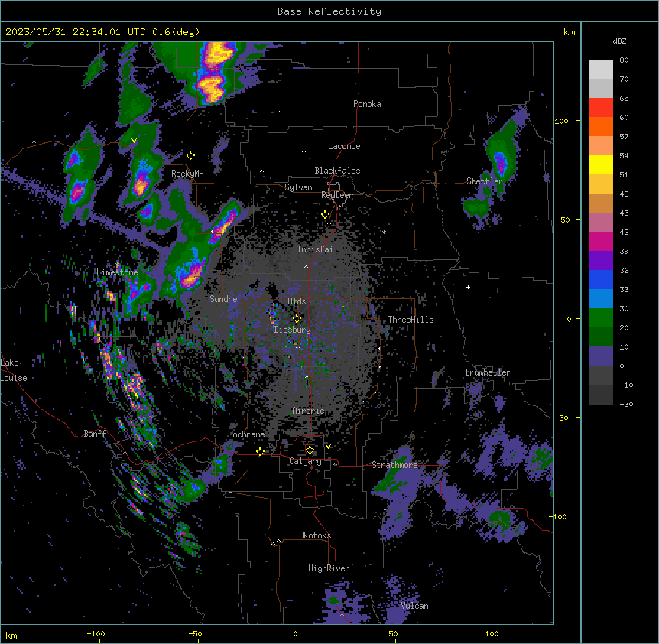Click the -100 tick on horizontal axis

tap(96, 633)
